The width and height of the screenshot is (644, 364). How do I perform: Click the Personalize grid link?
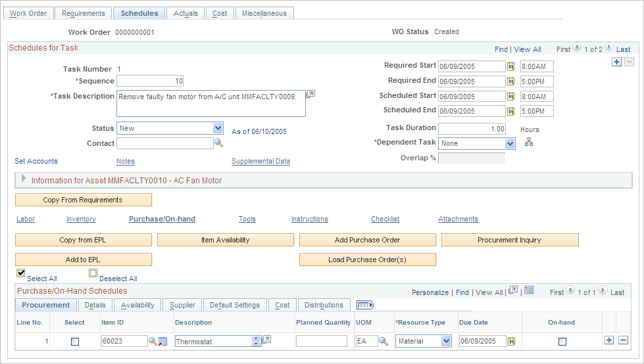430,292
